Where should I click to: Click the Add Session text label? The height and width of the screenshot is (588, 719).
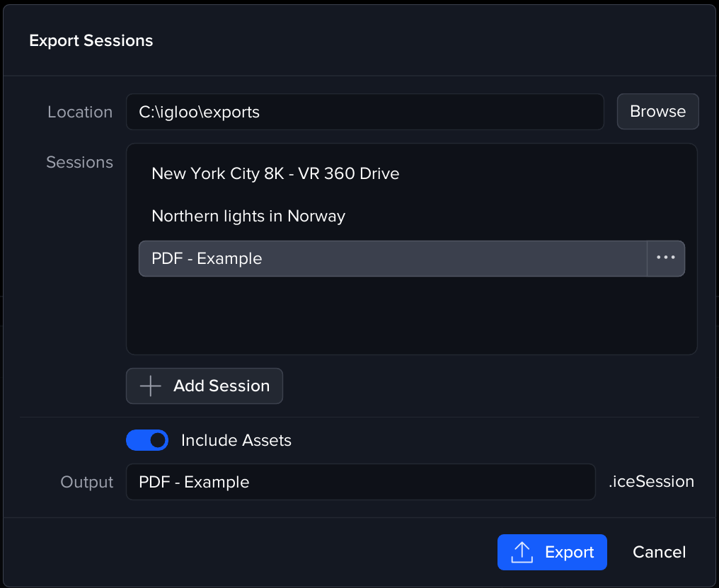tap(222, 386)
